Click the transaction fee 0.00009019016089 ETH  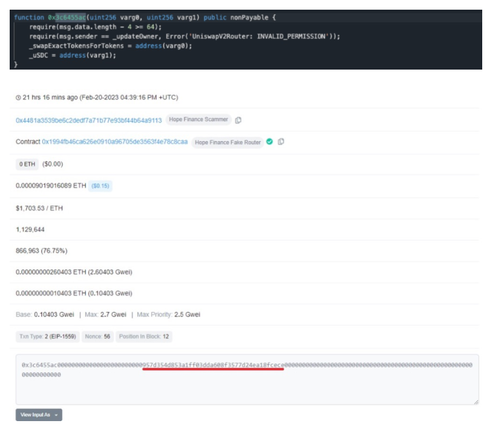pos(51,186)
